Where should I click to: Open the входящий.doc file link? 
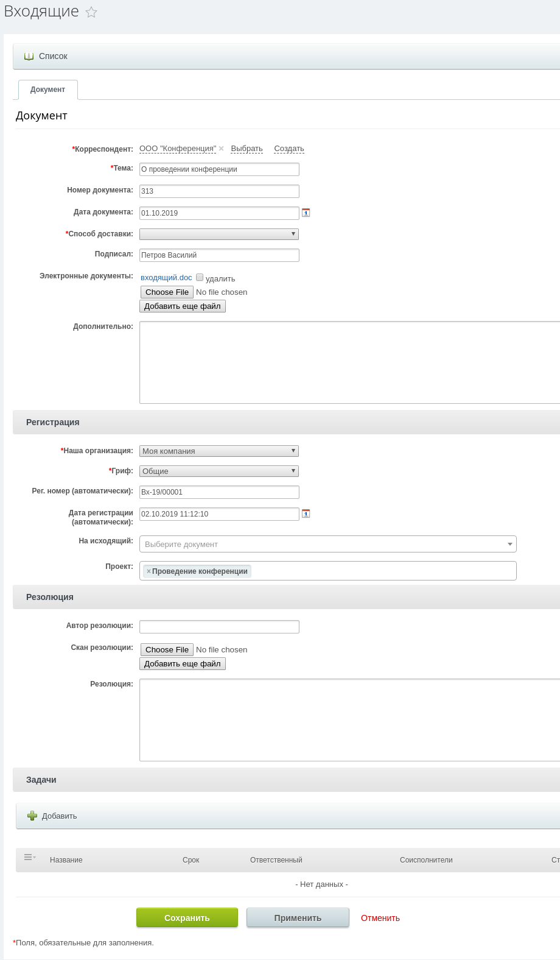(x=166, y=278)
